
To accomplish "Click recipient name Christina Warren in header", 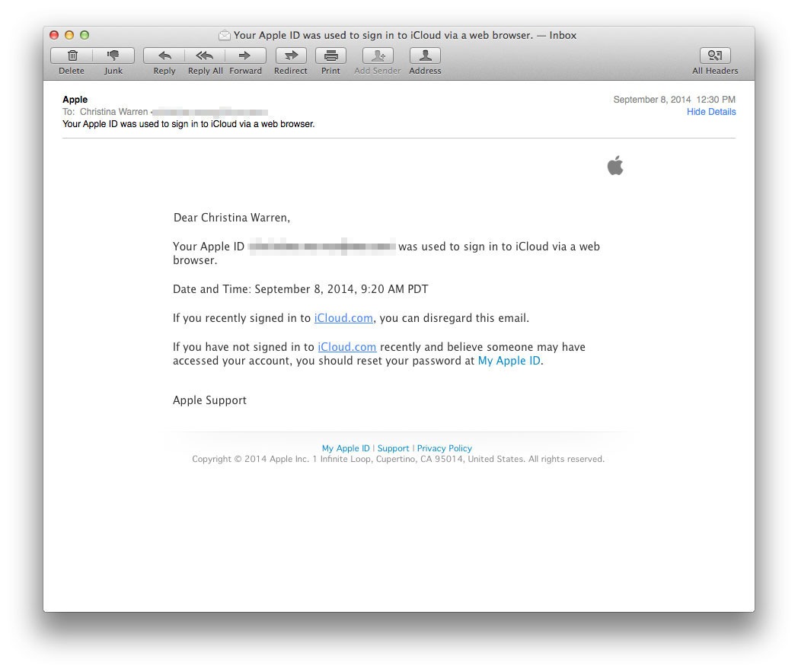I will point(113,112).
